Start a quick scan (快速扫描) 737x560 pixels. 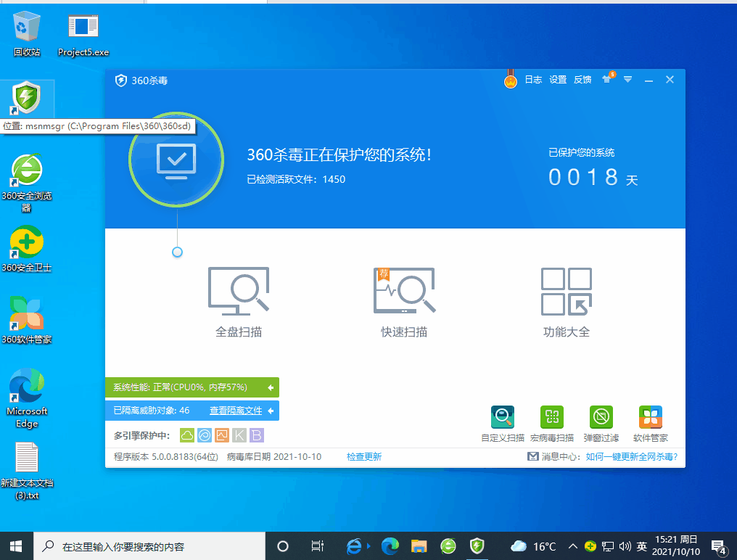click(404, 302)
